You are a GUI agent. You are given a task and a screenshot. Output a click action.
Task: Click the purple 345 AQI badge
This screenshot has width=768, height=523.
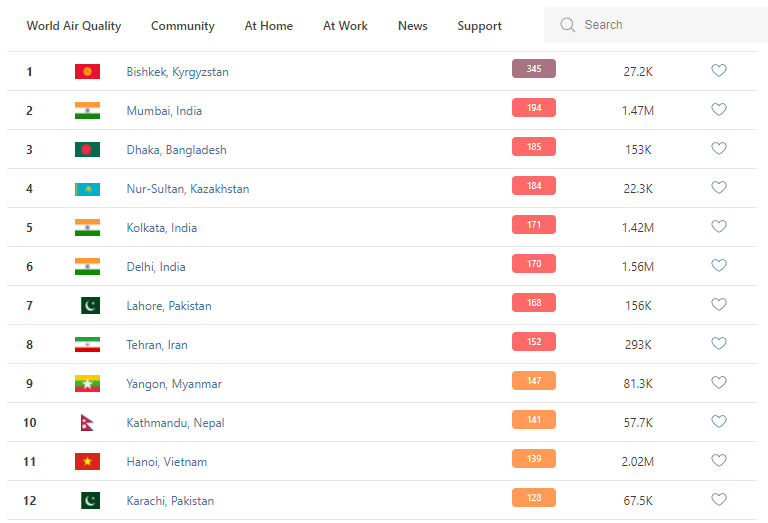click(x=534, y=69)
